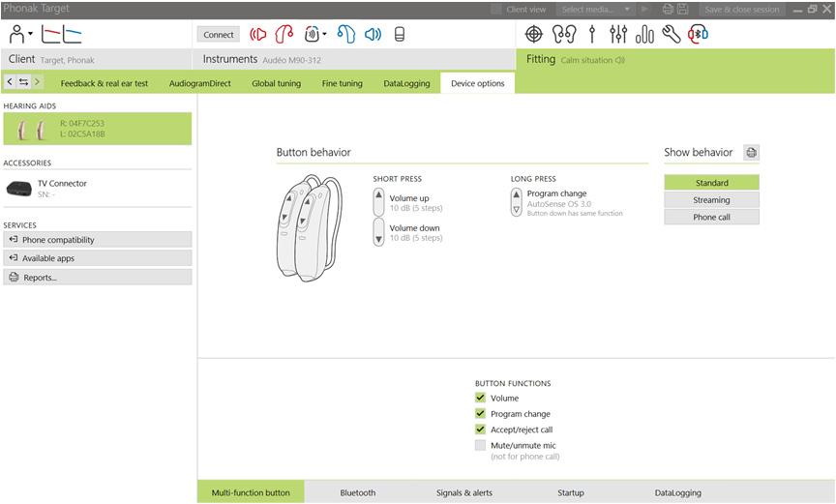
Task: Open the bottom DataLogging tab
Action: 677,492
